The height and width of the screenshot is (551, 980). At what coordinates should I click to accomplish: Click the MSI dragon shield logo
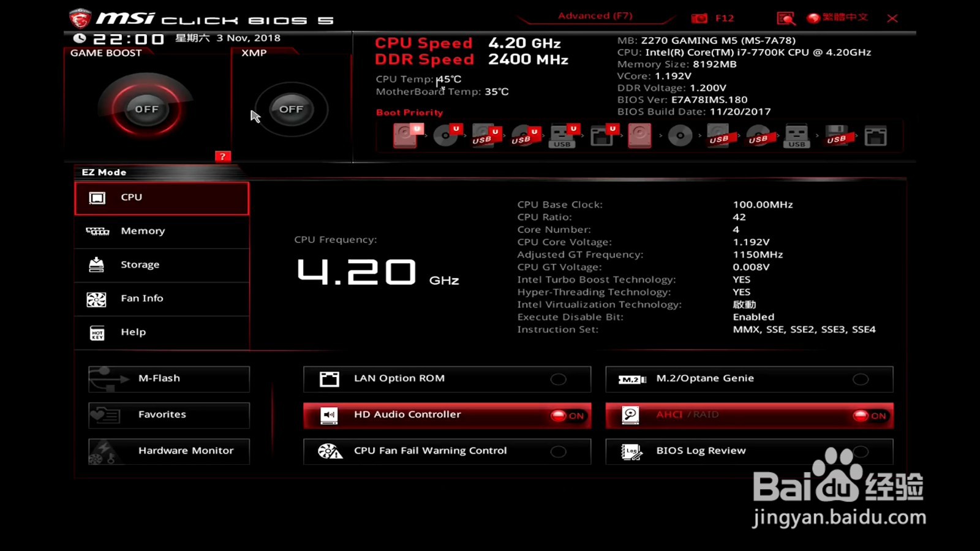click(x=80, y=18)
